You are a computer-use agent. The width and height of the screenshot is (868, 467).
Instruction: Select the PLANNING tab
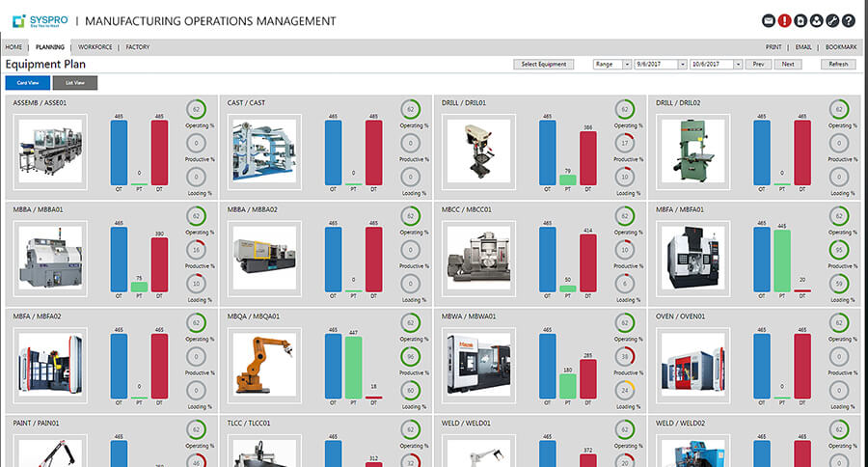(50, 47)
